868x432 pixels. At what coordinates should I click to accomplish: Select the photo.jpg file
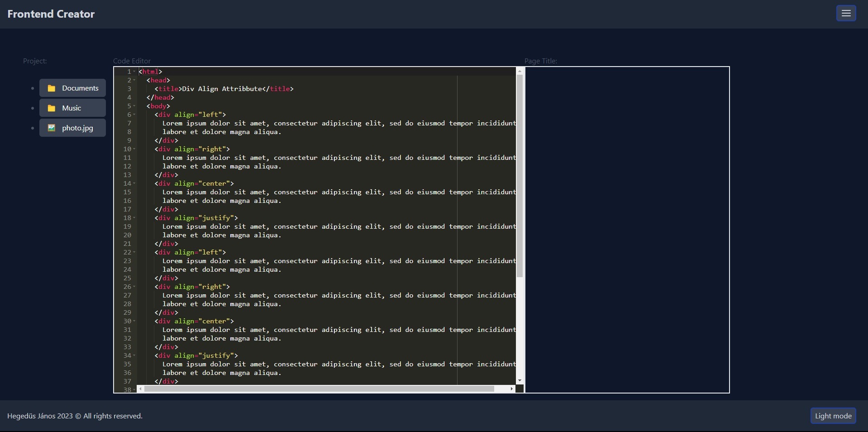coord(77,128)
